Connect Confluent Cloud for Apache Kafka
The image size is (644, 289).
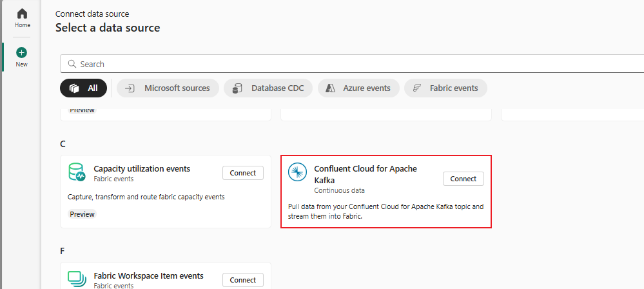(x=463, y=179)
